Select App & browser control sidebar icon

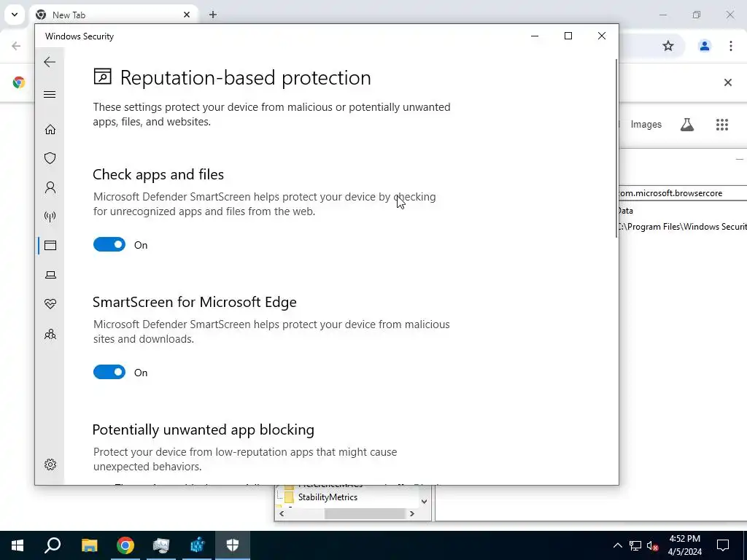(x=50, y=245)
